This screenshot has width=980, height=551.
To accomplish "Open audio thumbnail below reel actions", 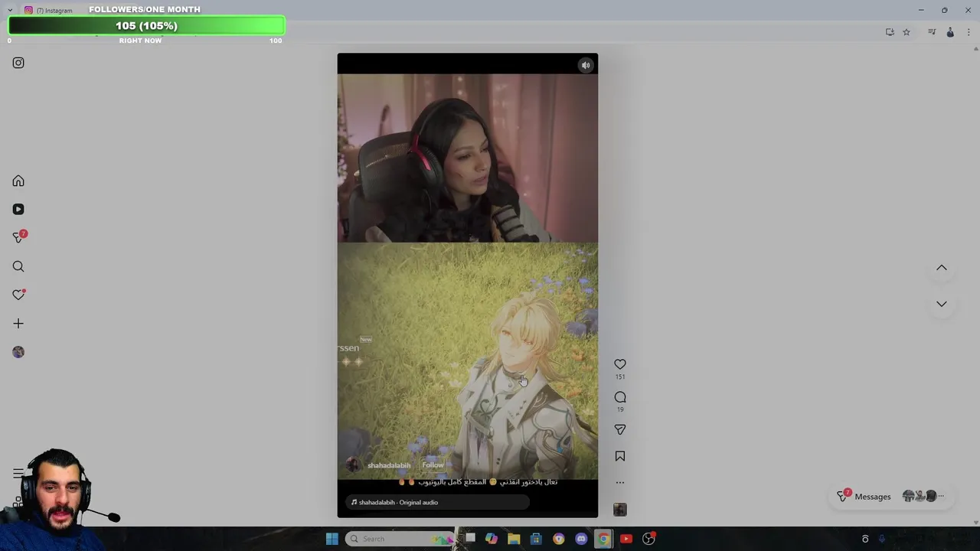I will [620, 510].
